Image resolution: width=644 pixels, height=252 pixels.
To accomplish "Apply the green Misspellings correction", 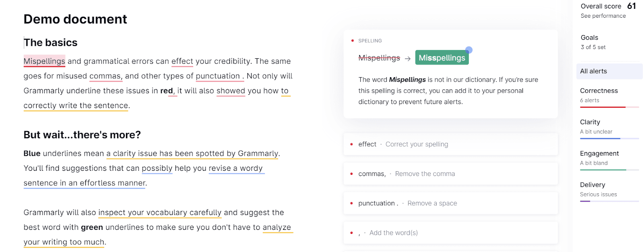I will point(442,57).
